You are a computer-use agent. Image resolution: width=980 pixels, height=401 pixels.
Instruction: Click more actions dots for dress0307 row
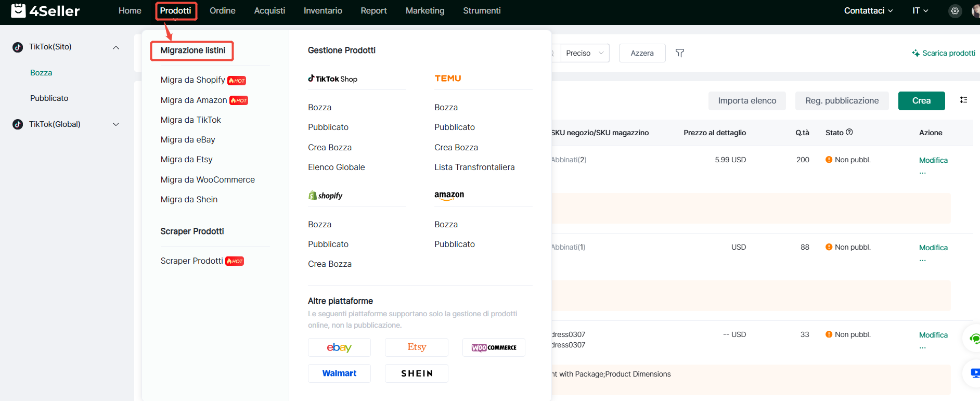click(923, 348)
